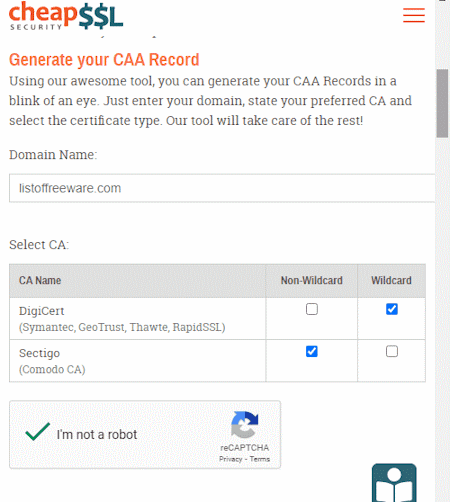
Task: Enable DigiCert Non-Wildcard checkbox
Action: [312, 309]
